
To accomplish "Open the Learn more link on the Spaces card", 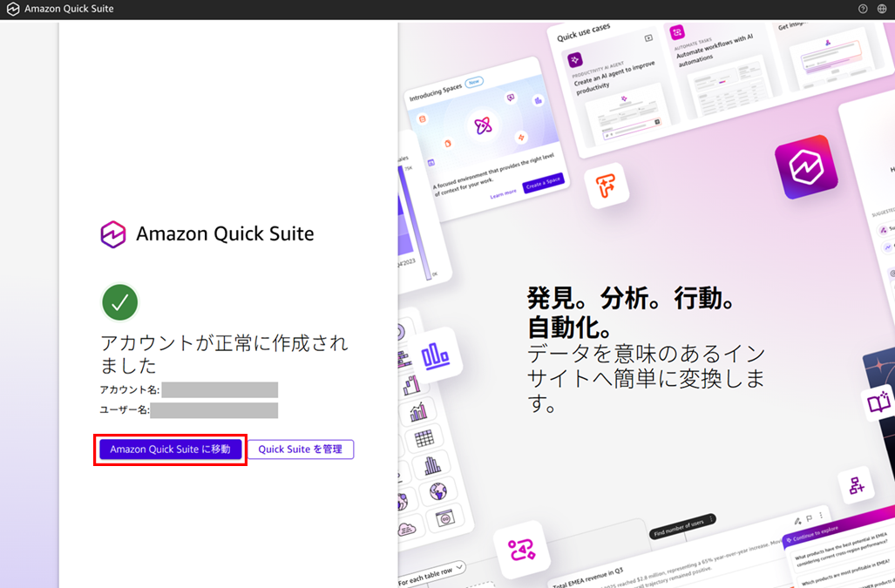I will [x=503, y=193].
